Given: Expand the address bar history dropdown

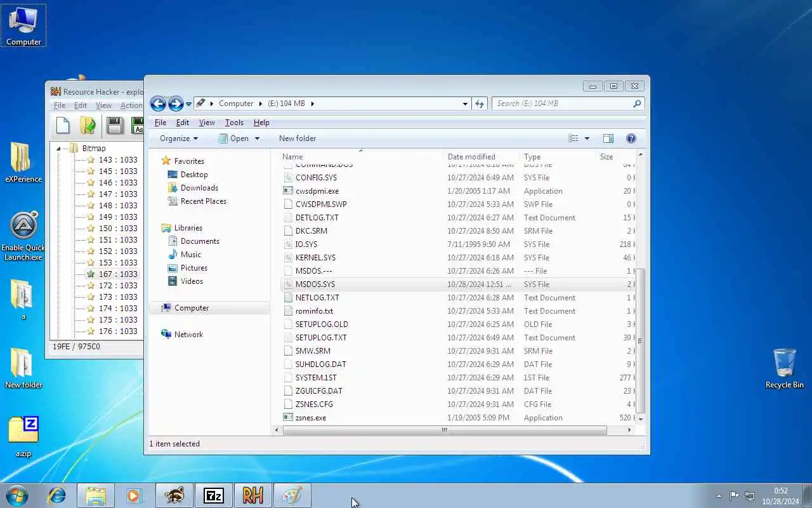Looking at the screenshot, I should (x=466, y=104).
